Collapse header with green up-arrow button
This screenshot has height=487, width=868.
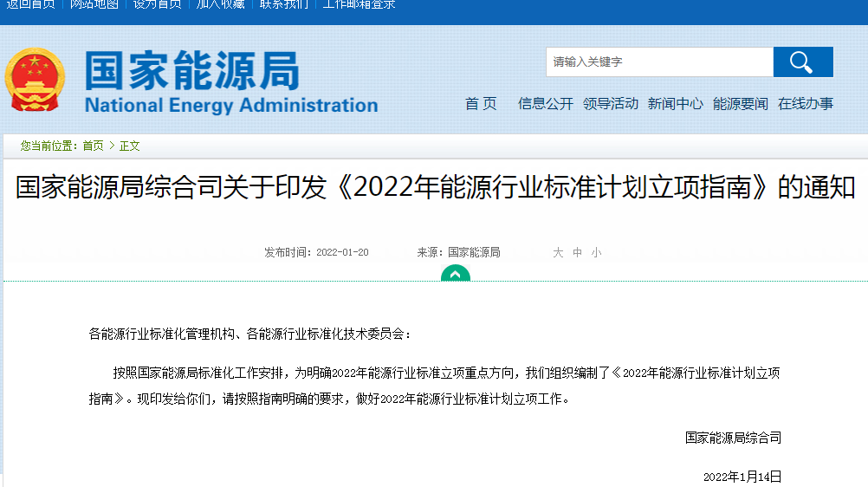tap(456, 273)
